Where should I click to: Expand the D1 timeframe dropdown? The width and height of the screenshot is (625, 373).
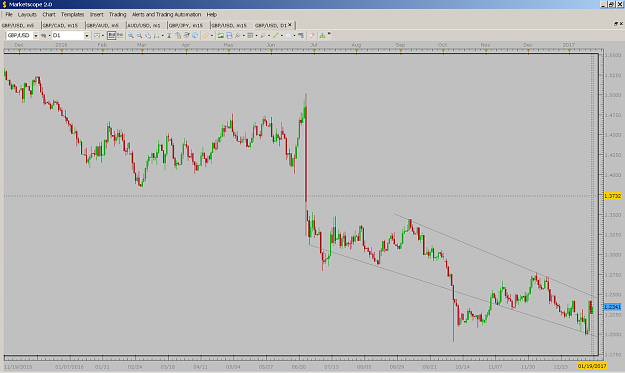(x=86, y=35)
